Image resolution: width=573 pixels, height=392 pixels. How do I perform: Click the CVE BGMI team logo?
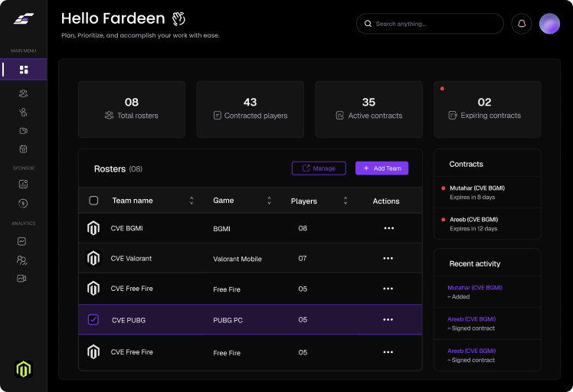tap(93, 228)
